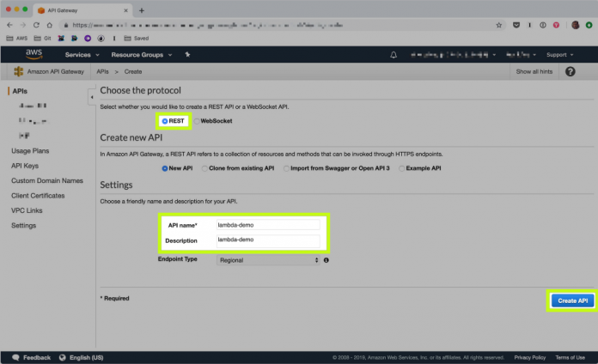Image resolution: width=598 pixels, height=364 pixels.
Task: Choose Clone from existing API option
Action: [x=204, y=168]
